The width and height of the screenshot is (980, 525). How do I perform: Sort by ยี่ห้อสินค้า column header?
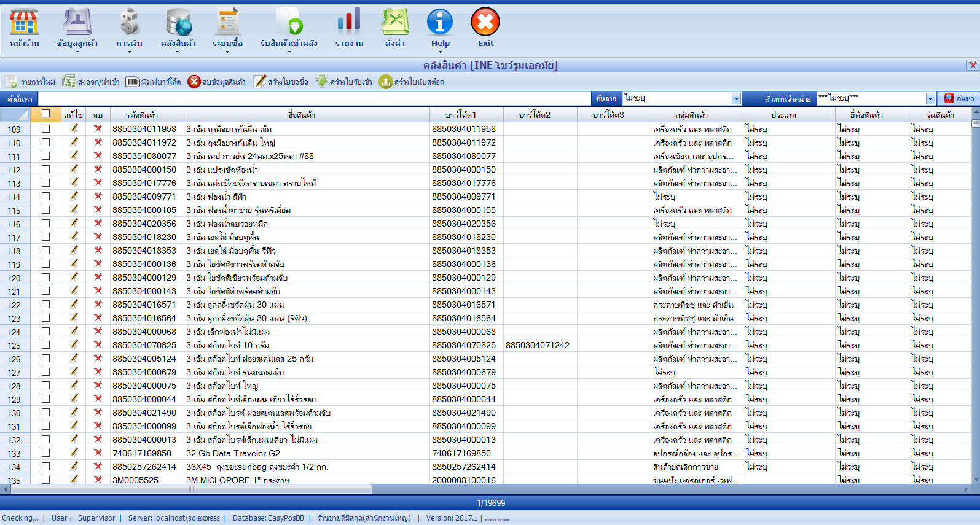872,115
